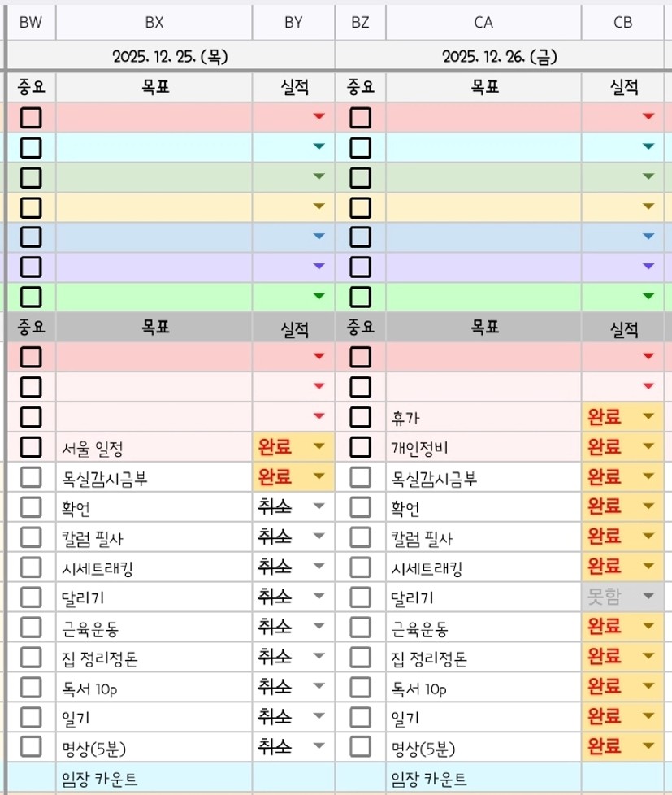672x795 pixels.
Task: Select the BZ column header
Action: pos(360,23)
